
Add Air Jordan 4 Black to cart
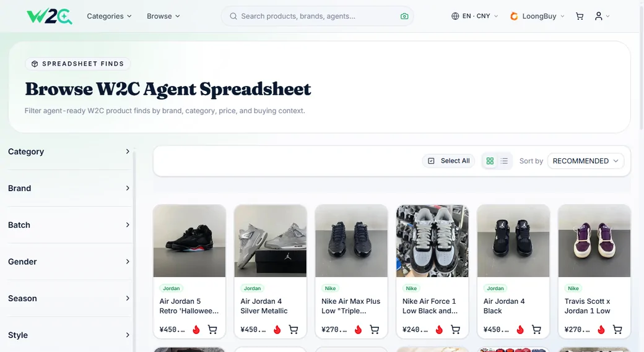536,329
